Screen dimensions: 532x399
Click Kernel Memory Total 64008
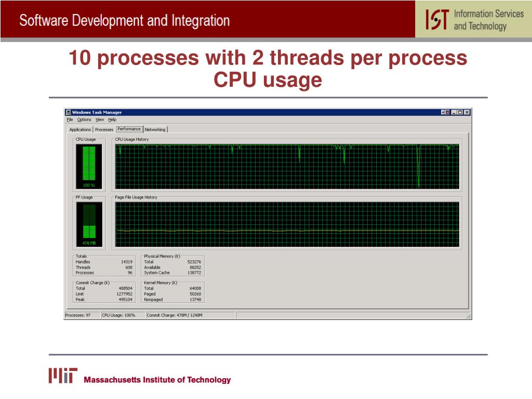(195, 288)
